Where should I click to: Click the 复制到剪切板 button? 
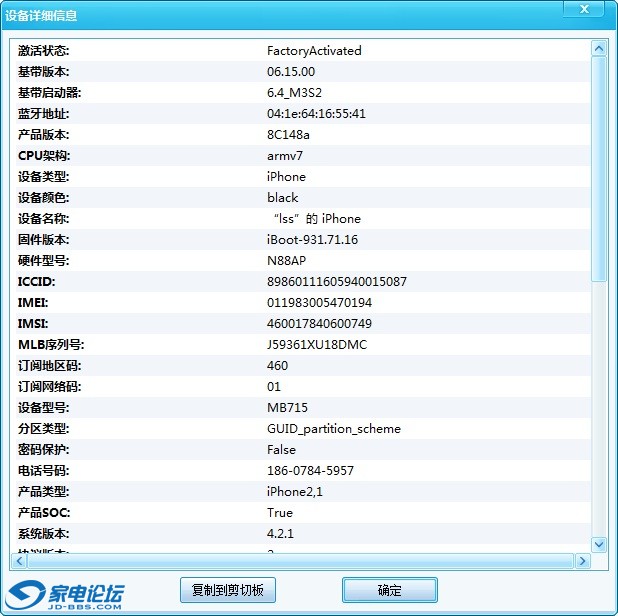(x=228, y=590)
